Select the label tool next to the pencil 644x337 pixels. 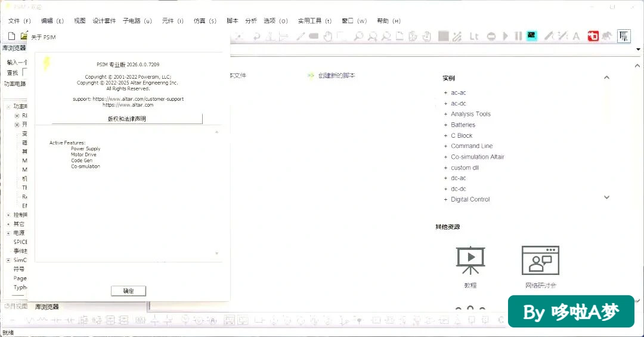pos(314,36)
